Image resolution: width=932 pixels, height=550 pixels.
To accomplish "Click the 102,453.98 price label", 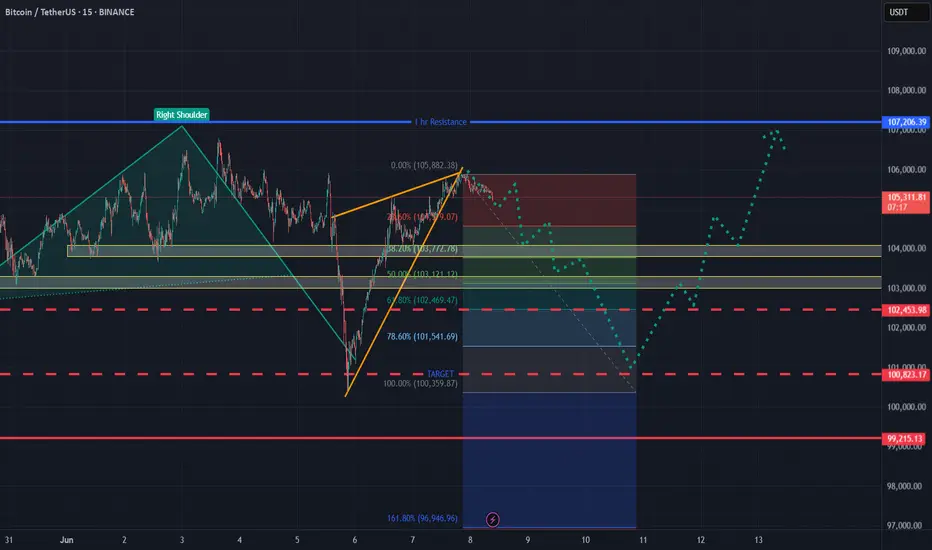I will pyautogui.click(x=906, y=310).
